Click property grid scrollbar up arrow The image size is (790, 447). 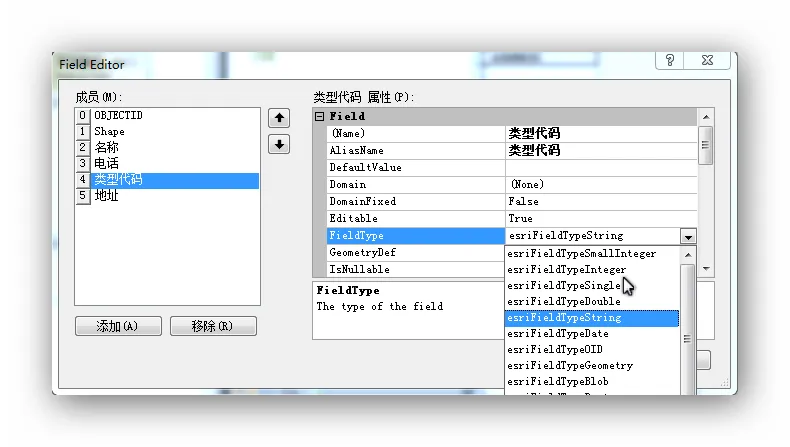(706, 117)
